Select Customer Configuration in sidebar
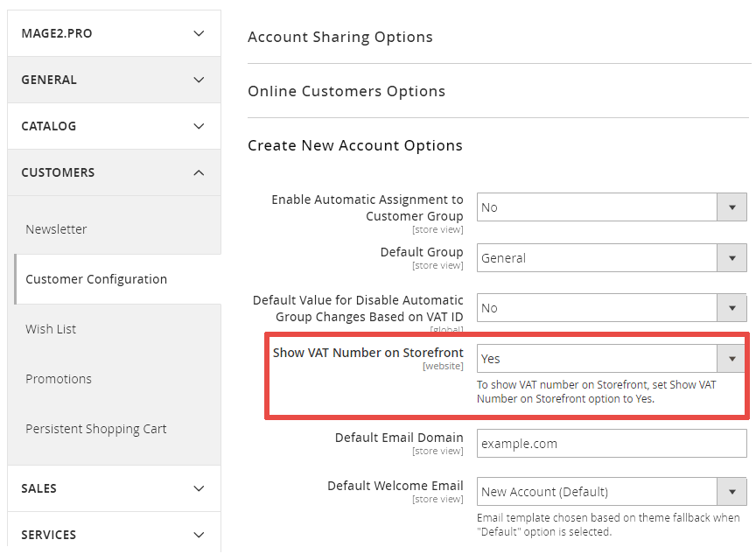756x554 pixels. 96,279
